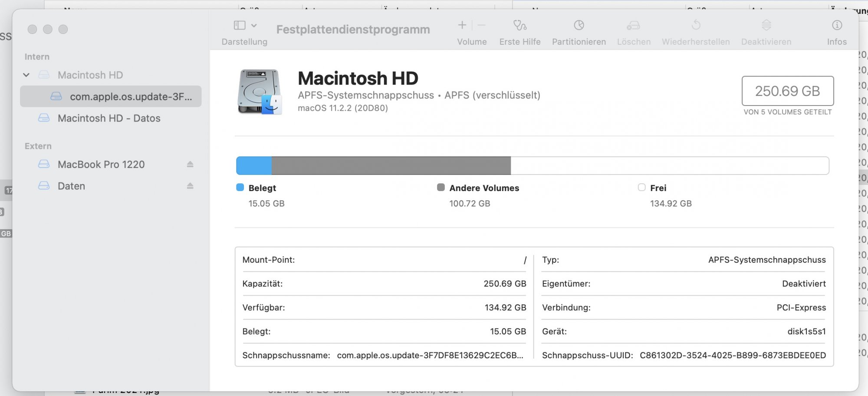Click the Intern sidebar section header
This screenshot has height=396, width=868.
pyautogui.click(x=37, y=57)
